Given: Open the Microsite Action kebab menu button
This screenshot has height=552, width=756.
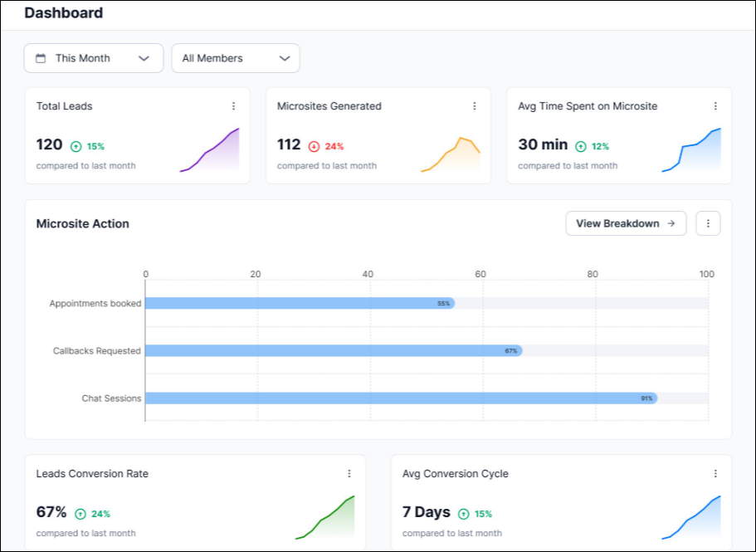Looking at the screenshot, I should click(x=708, y=223).
